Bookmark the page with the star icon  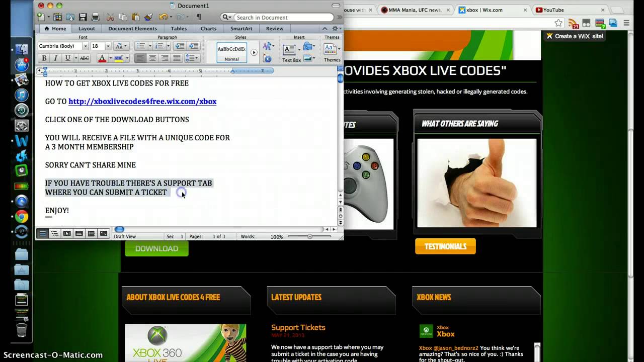[558, 23]
